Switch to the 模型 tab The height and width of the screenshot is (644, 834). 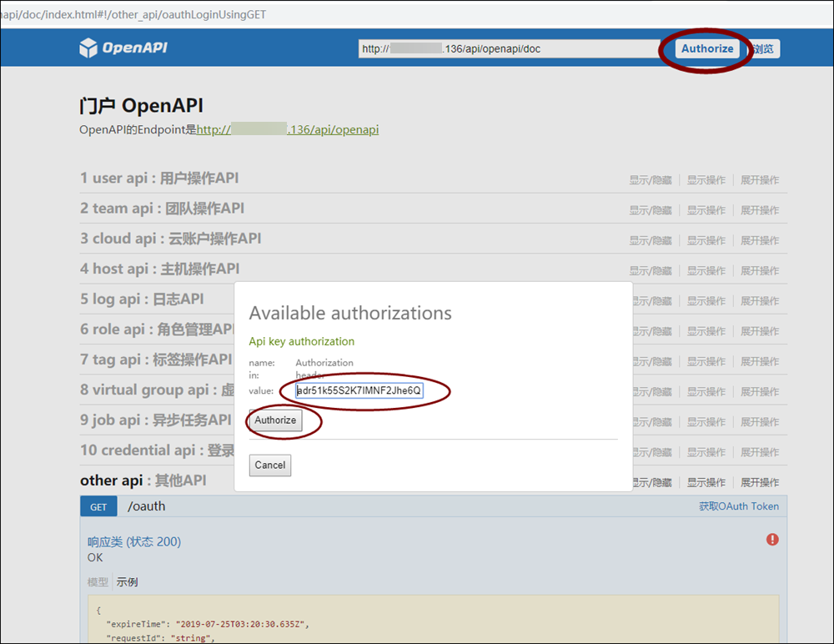tap(98, 582)
